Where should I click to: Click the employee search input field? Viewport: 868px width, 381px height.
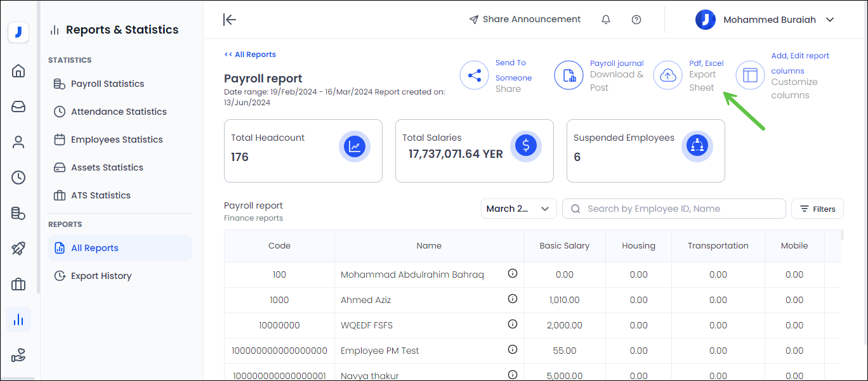tap(674, 209)
